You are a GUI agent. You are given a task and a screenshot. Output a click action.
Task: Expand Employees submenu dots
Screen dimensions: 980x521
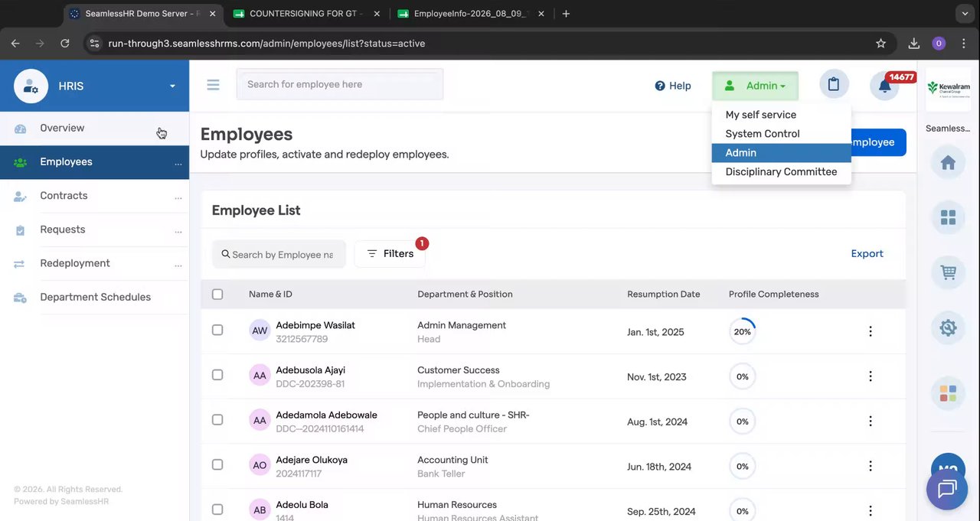click(x=178, y=164)
